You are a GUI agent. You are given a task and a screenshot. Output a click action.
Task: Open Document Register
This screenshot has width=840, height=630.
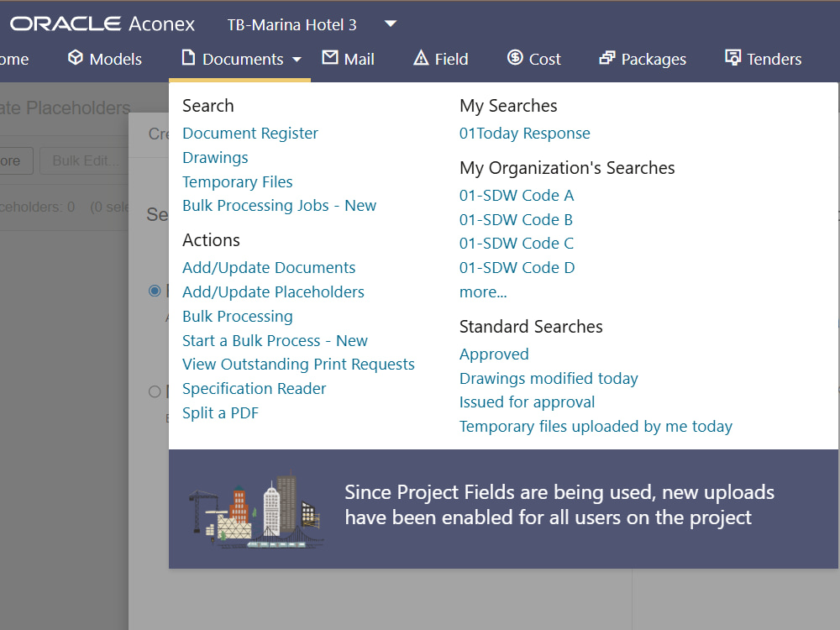250,133
